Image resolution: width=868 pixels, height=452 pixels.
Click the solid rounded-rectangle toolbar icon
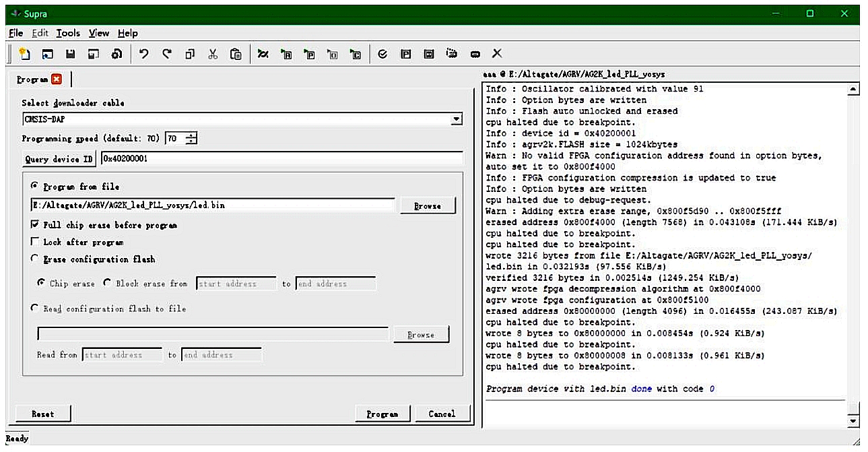475,53
